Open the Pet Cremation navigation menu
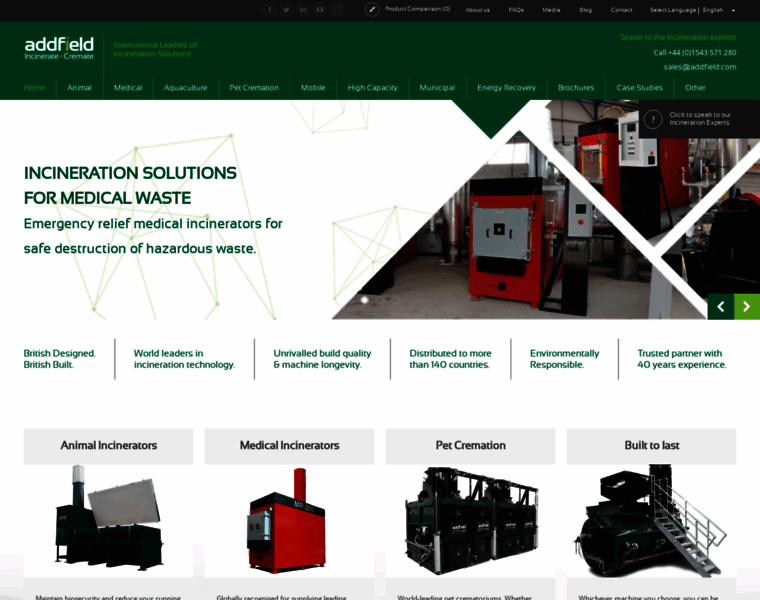The width and height of the screenshot is (760, 600). (254, 88)
